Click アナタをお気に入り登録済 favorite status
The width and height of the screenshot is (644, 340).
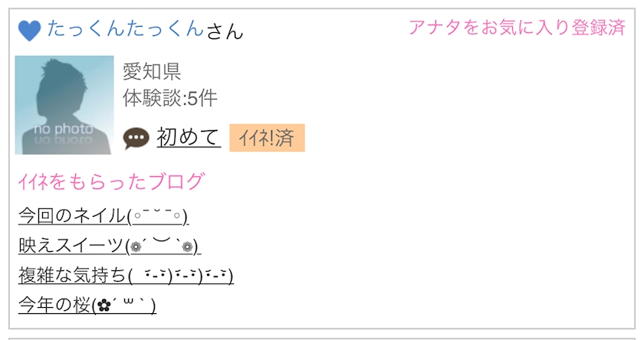(517, 28)
